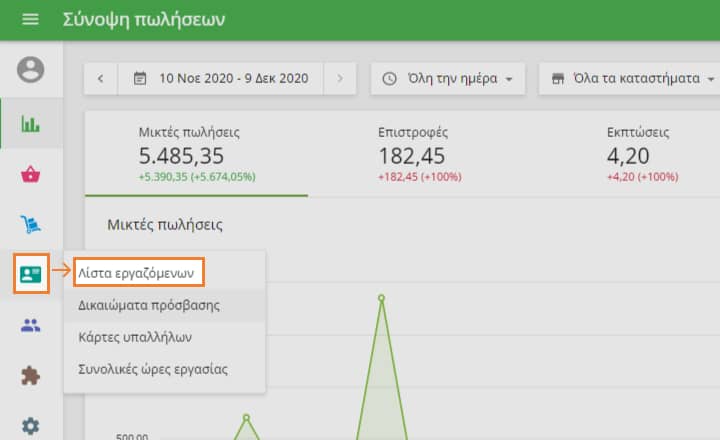Click the +5.390,35 (+5.674,05%) change value
This screenshot has width=720, height=440.
(x=197, y=177)
